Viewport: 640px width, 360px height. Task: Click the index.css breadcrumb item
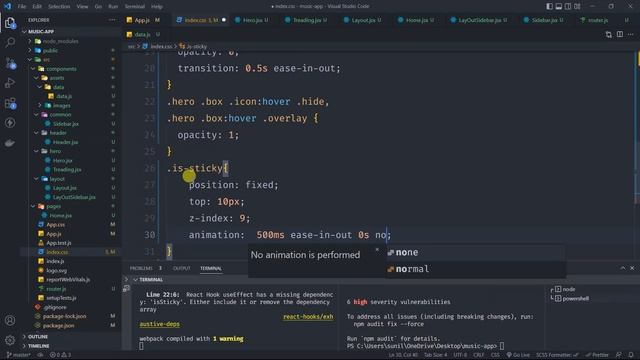tap(161, 47)
